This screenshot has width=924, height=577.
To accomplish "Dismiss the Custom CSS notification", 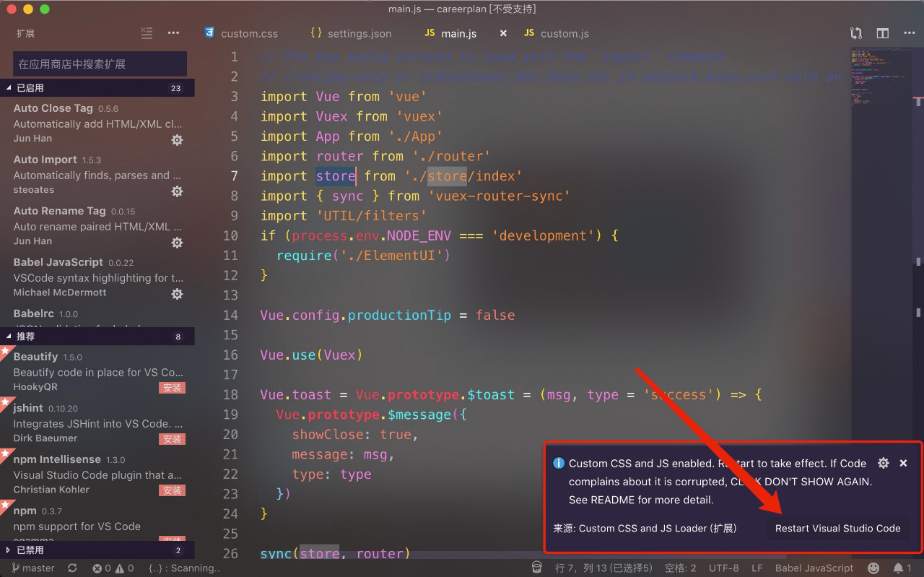I will (903, 463).
